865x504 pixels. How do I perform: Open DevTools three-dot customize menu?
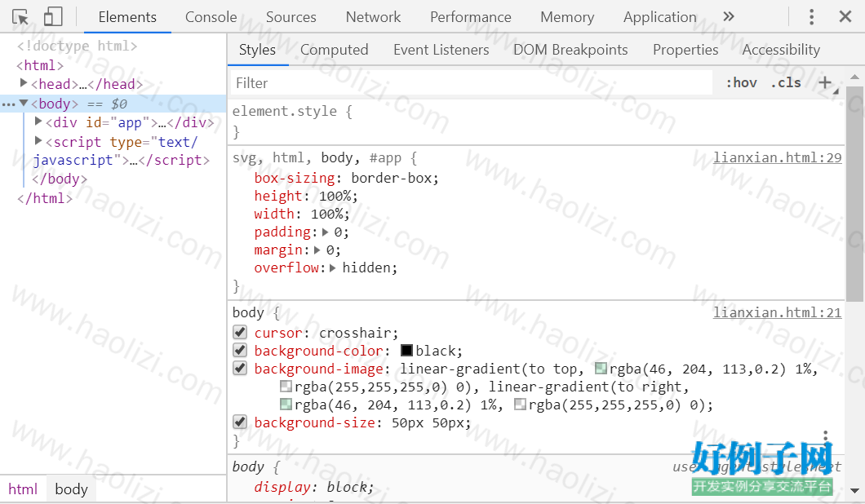pos(811,16)
